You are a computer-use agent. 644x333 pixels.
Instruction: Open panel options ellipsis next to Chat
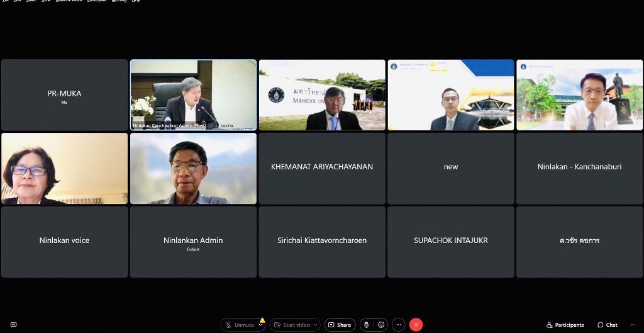coord(633,325)
